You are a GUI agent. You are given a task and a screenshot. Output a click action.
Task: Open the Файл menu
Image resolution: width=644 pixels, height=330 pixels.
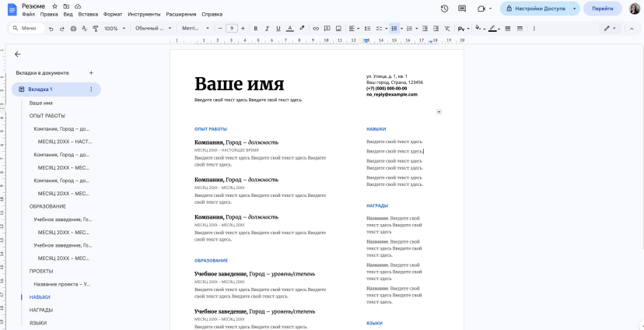28,14
